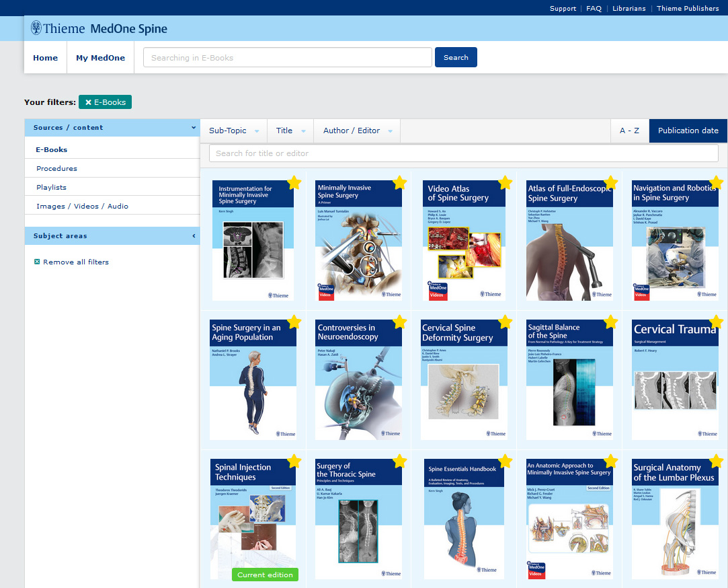Open the Cervical Trauma book cover
The height and width of the screenshot is (588, 728).
pos(675,379)
